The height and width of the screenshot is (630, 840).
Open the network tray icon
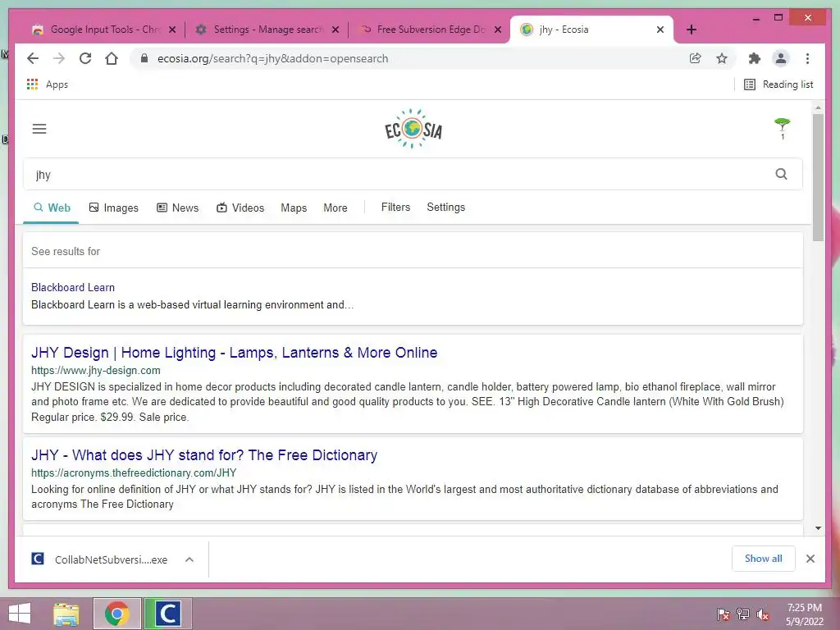point(743,614)
